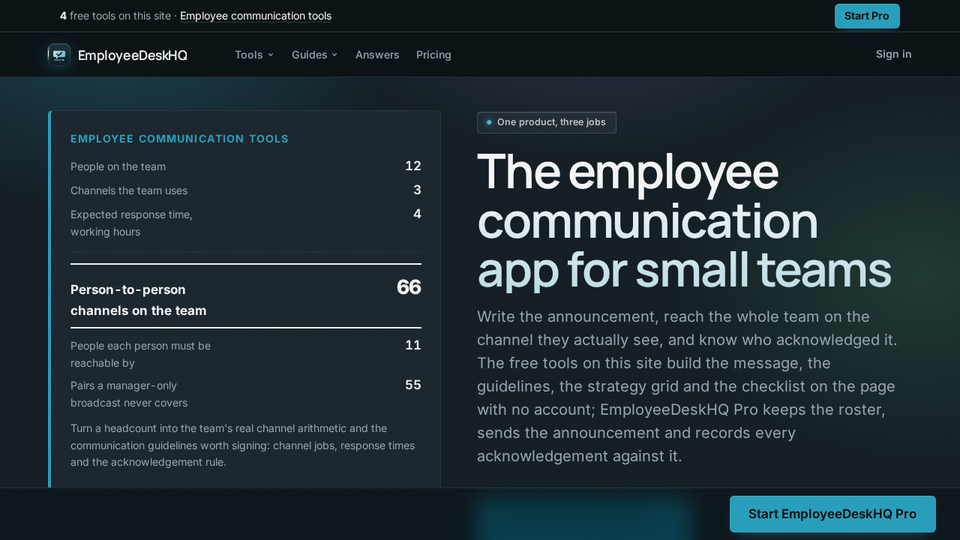This screenshot has height=540, width=960.
Task: Open the EmployeeDeskHQ home link text
Action: pyautogui.click(x=132, y=55)
